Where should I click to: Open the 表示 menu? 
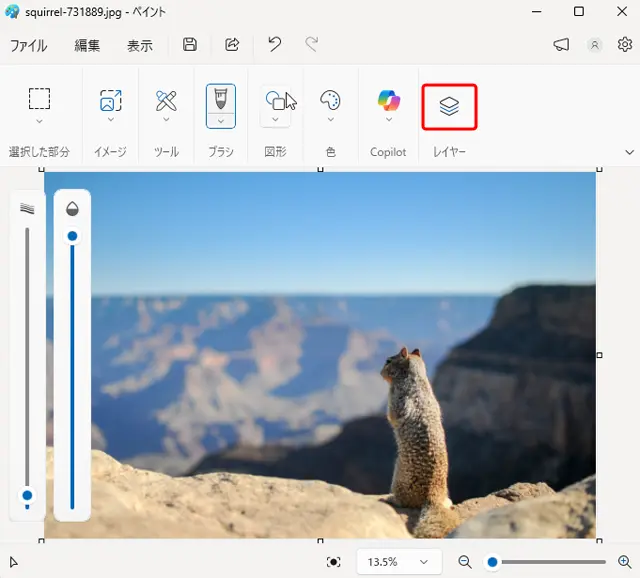[x=140, y=45]
